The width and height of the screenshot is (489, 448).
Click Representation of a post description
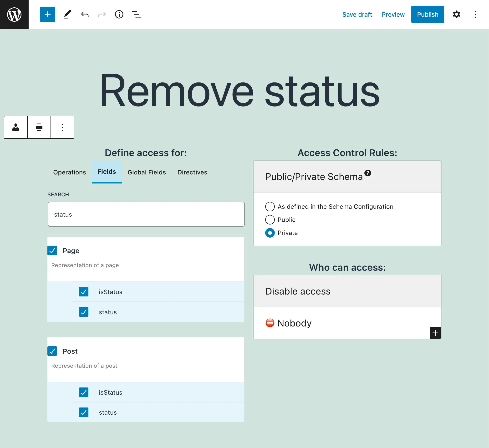pyautogui.click(x=84, y=366)
